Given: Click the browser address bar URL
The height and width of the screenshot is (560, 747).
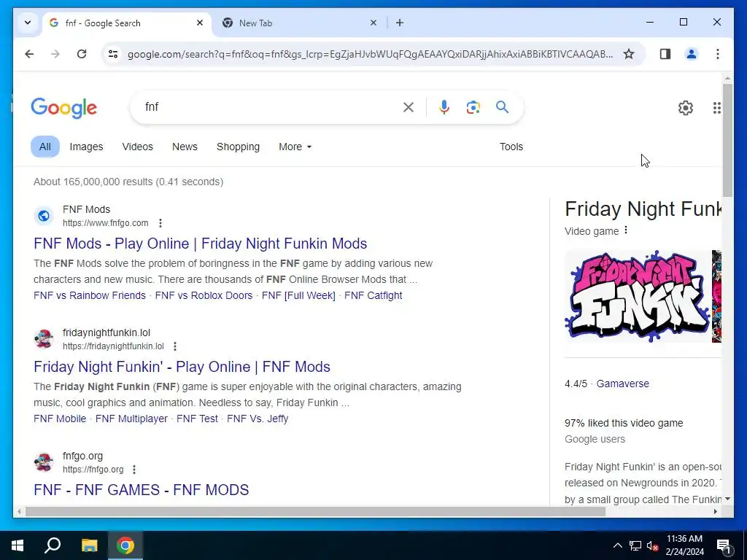Looking at the screenshot, I should 370,54.
